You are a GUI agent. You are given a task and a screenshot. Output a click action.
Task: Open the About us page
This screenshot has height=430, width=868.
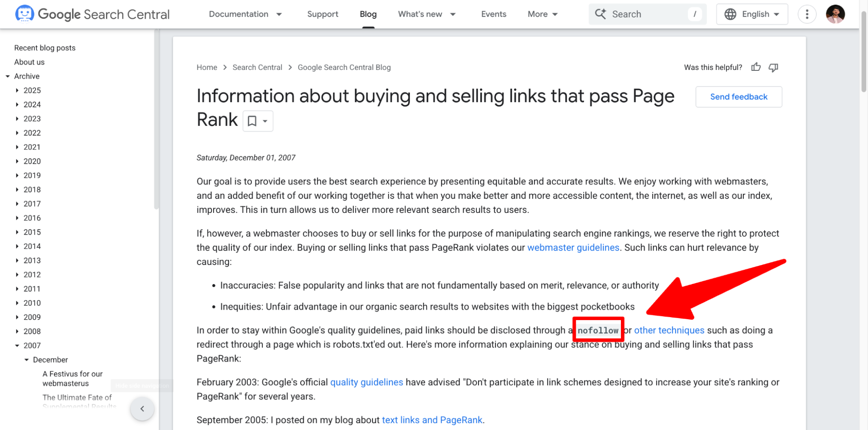coord(29,62)
